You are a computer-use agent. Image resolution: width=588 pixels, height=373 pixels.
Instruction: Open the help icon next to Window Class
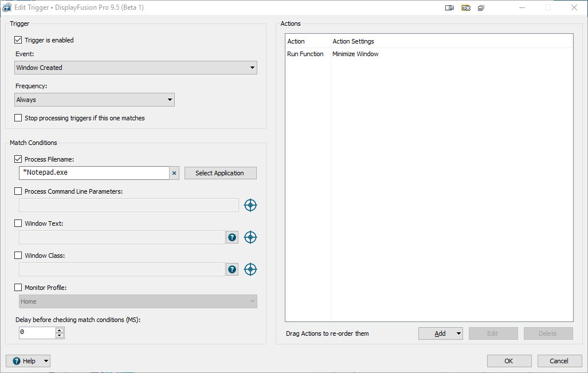tap(232, 269)
